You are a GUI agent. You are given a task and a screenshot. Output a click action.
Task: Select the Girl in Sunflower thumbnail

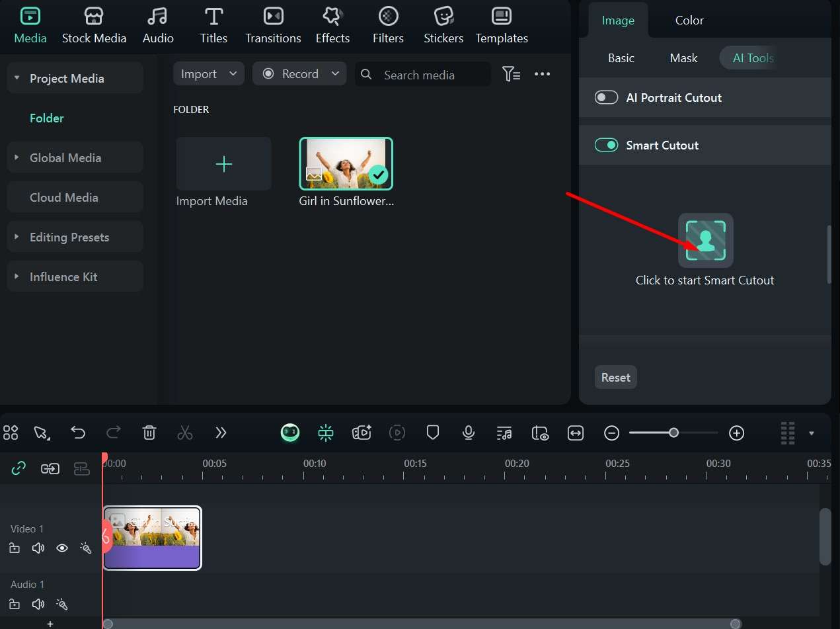[346, 164]
